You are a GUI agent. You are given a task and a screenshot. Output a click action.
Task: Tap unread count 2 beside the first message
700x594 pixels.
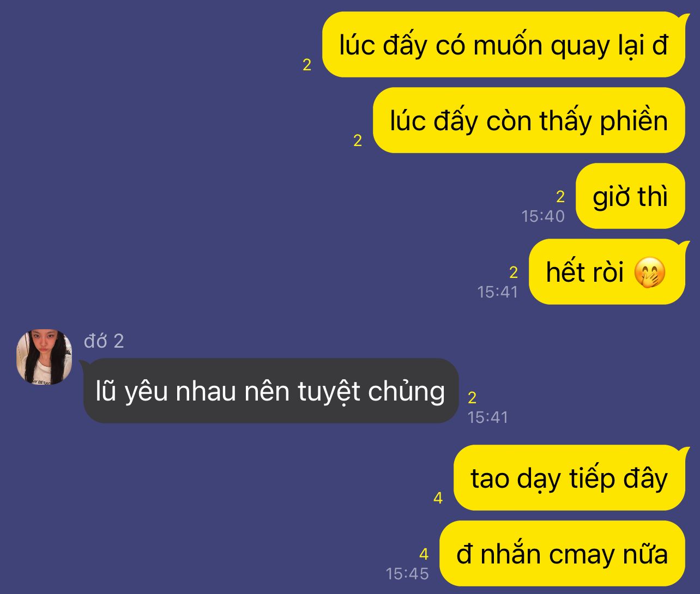(307, 65)
